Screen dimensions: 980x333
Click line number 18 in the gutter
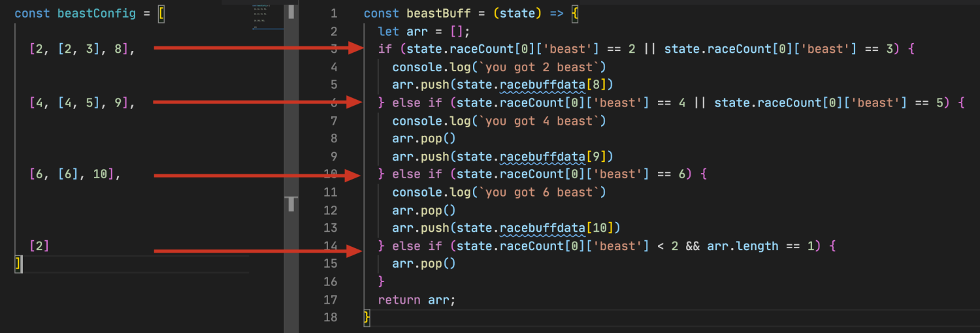point(330,317)
